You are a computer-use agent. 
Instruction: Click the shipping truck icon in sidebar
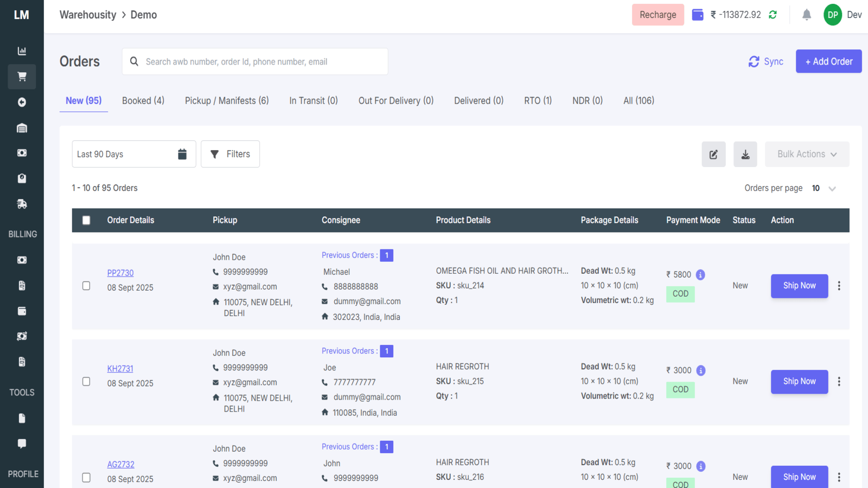(22, 203)
